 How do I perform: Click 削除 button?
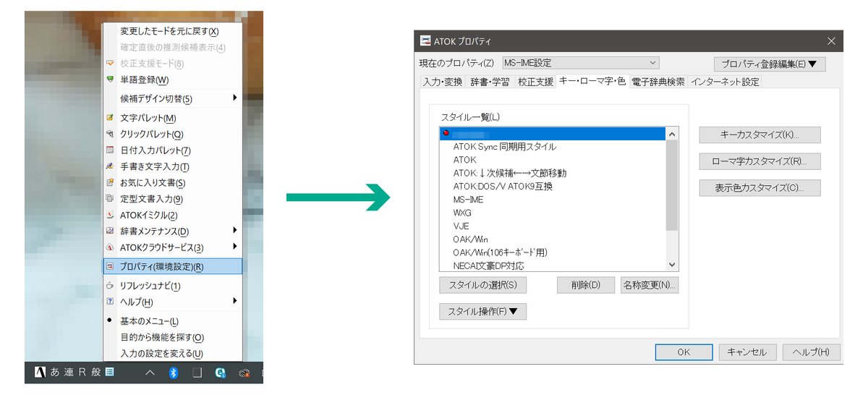tap(585, 285)
